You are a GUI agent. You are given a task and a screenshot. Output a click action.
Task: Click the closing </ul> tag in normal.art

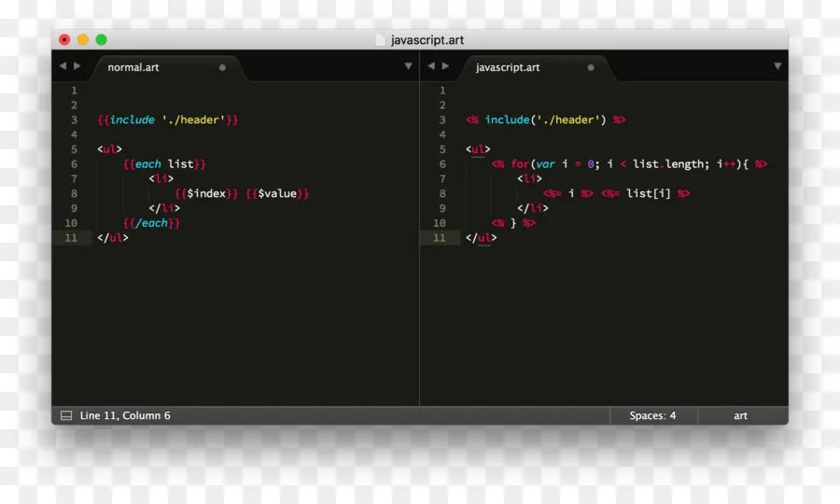tap(113, 238)
